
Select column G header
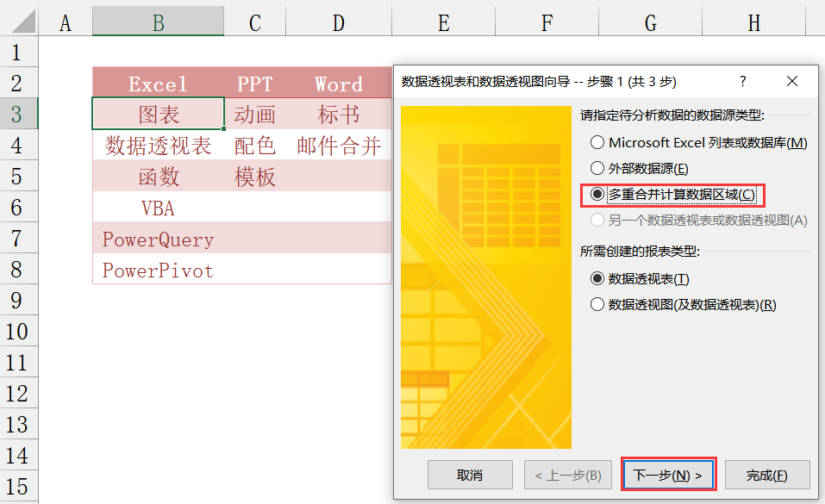(650, 22)
